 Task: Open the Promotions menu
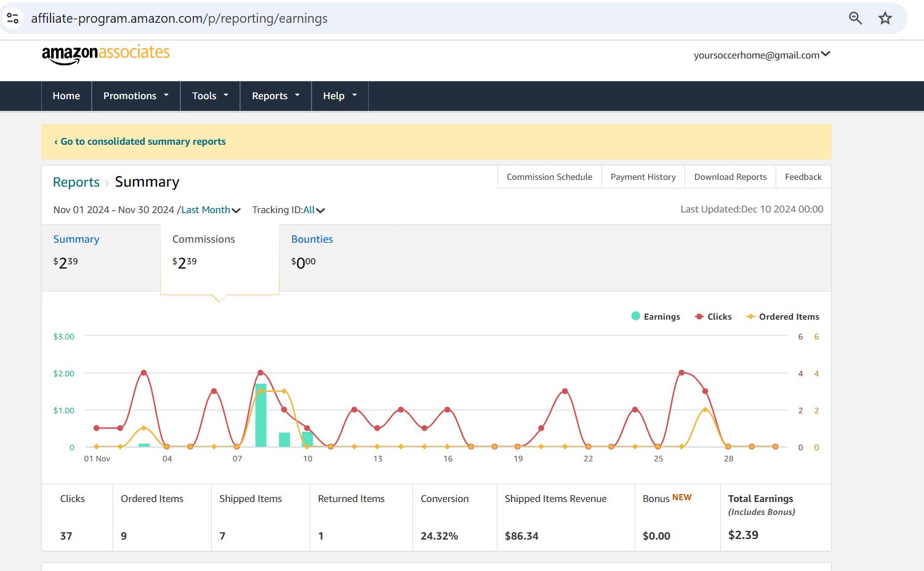coord(136,96)
